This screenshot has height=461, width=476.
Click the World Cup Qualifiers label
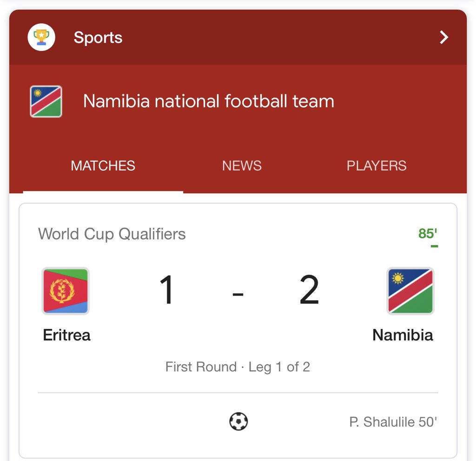coord(112,234)
